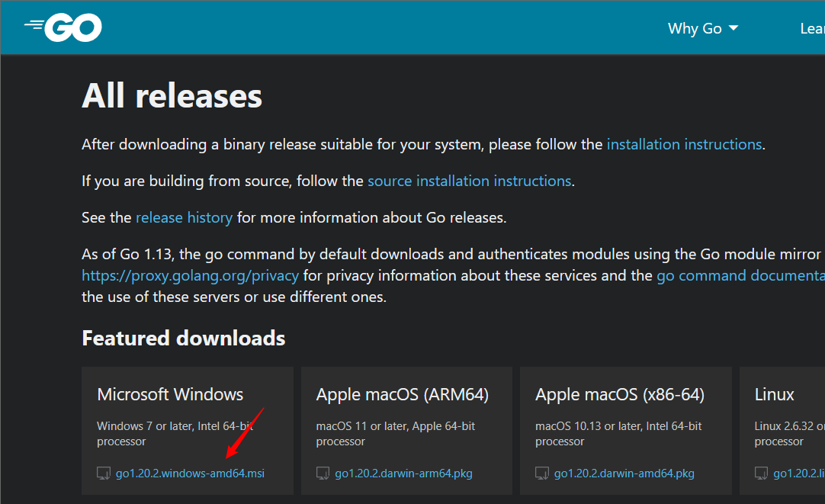Download go1.20.2.darwin-arm64.pkg
The image size is (825, 504).
pos(403,474)
